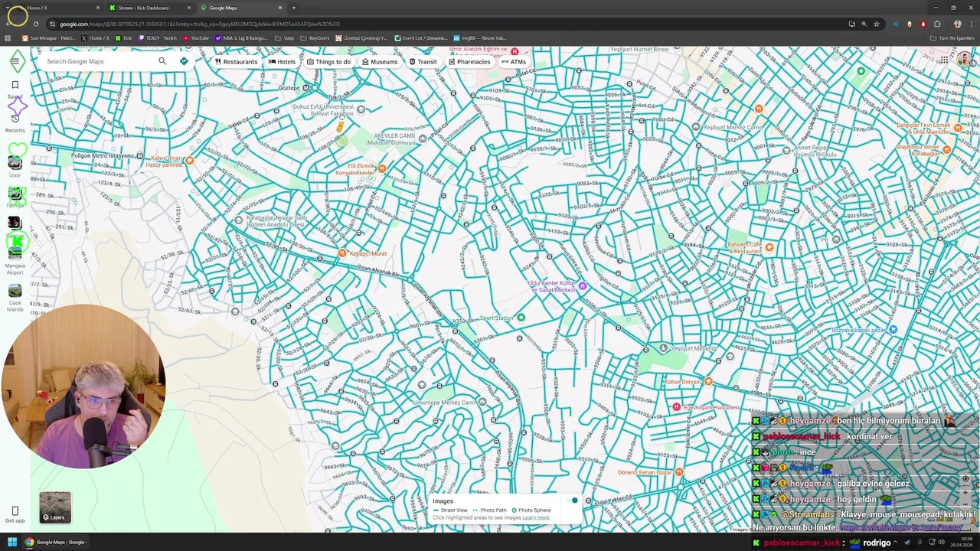Open the TEASY - Twitch bookmark

click(x=157, y=37)
